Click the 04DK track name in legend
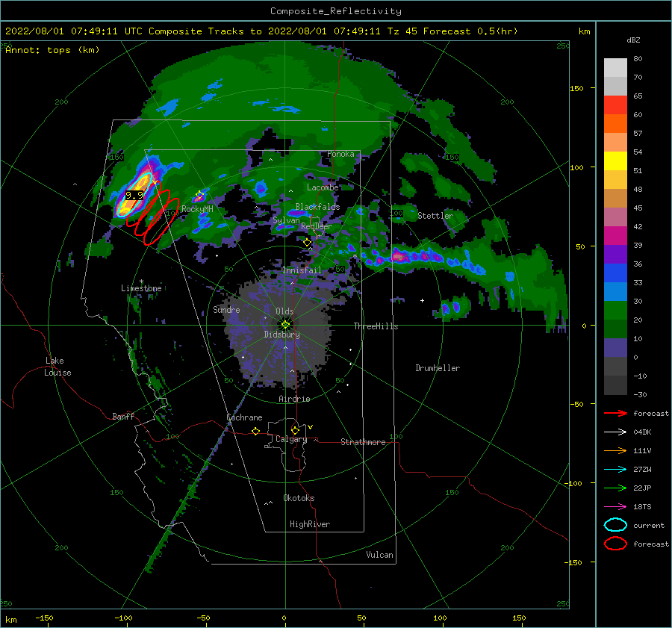Screen dimensions: 672x628 pyautogui.click(x=642, y=432)
